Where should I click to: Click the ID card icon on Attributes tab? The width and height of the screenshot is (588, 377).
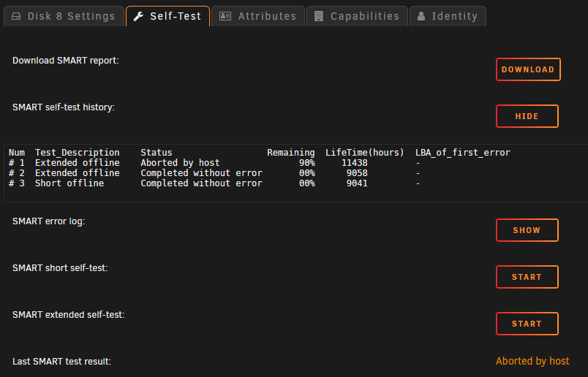point(225,17)
